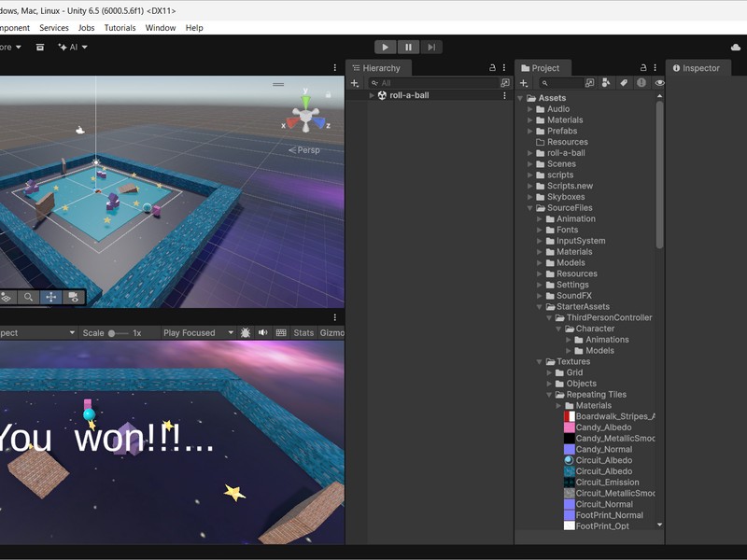Open the AI dropdown in toolbar
The height and width of the screenshot is (560, 747).
[73, 48]
